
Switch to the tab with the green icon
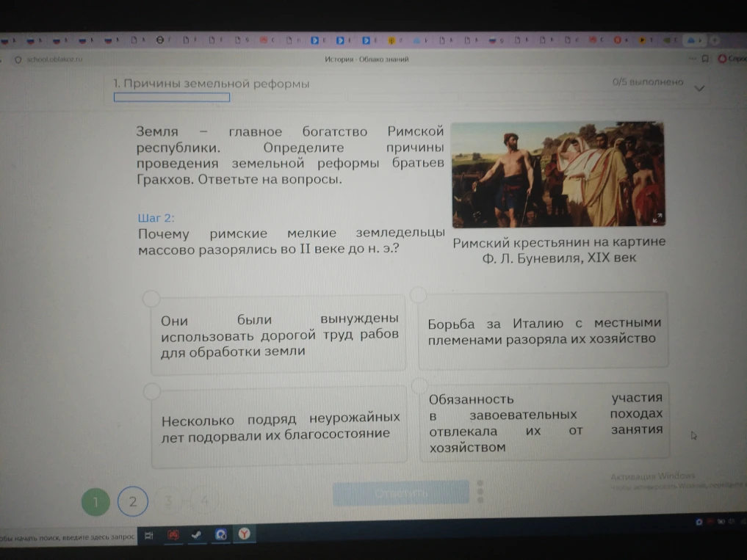click(x=667, y=40)
